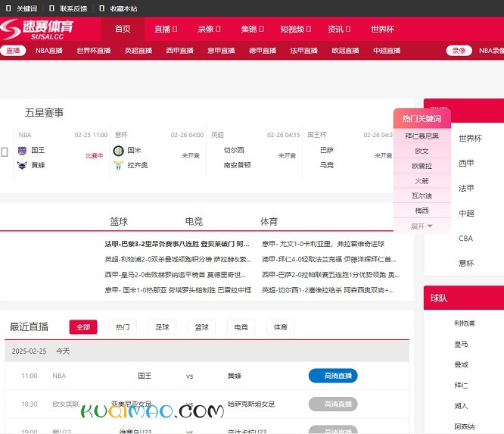The width and height of the screenshot is (504, 434).
Task: Click the 联系反馈 icon in the top bar
Action: pos(51,8)
